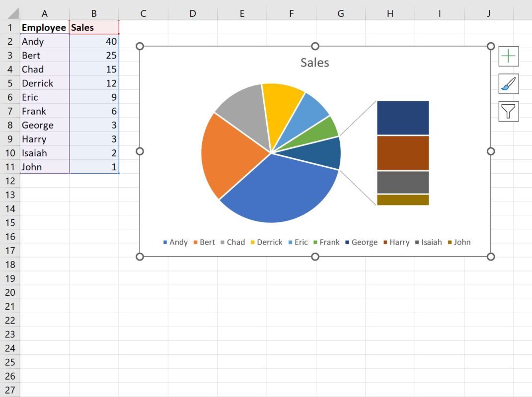
Task: Click the dark blue George bar segment
Action: tap(403, 118)
